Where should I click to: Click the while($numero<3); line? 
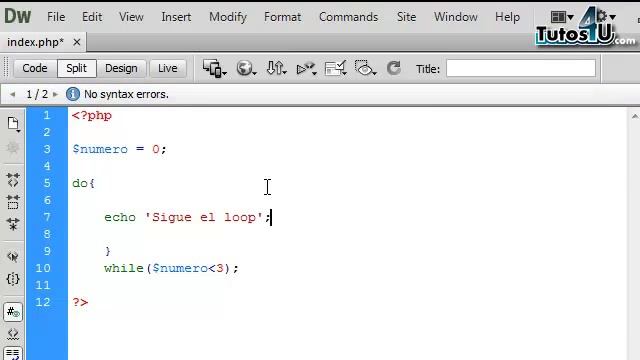[x=171, y=268]
